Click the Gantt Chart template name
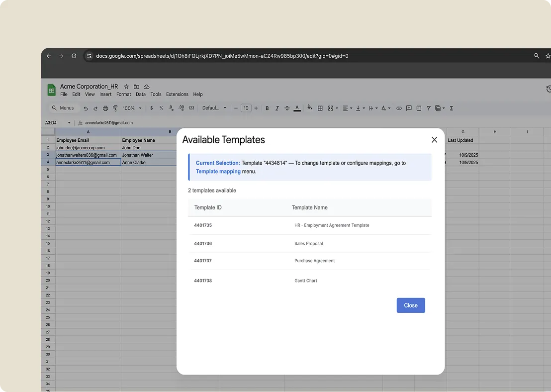 point(306,281)
